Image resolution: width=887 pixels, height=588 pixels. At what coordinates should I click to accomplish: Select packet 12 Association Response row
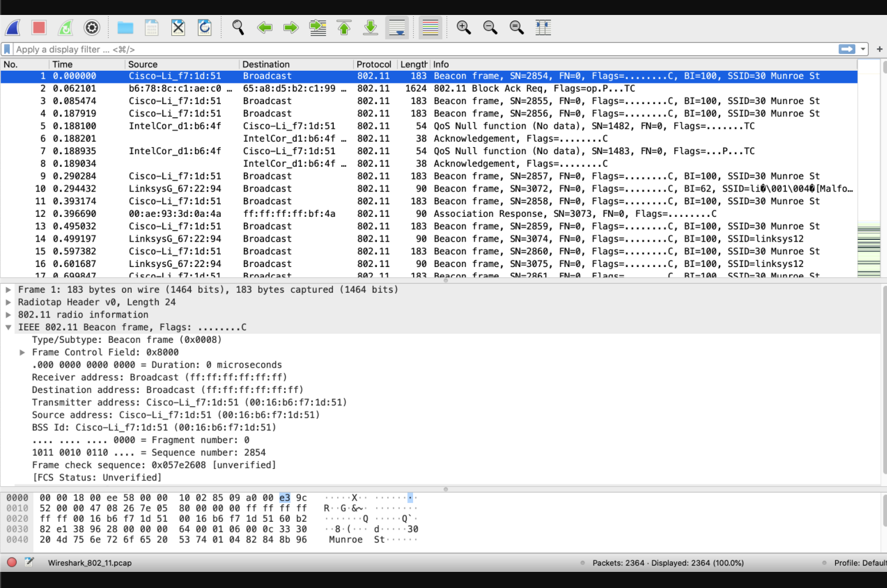pos(429,214)
